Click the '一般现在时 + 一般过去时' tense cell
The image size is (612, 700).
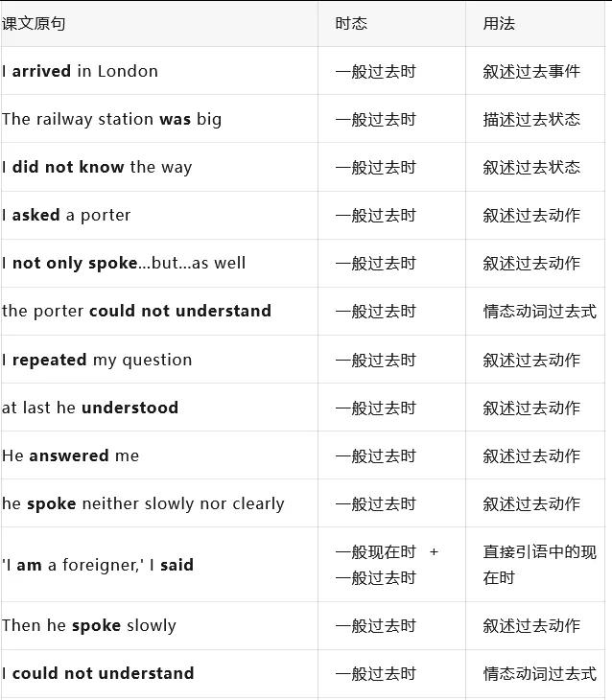click(386, 565)
